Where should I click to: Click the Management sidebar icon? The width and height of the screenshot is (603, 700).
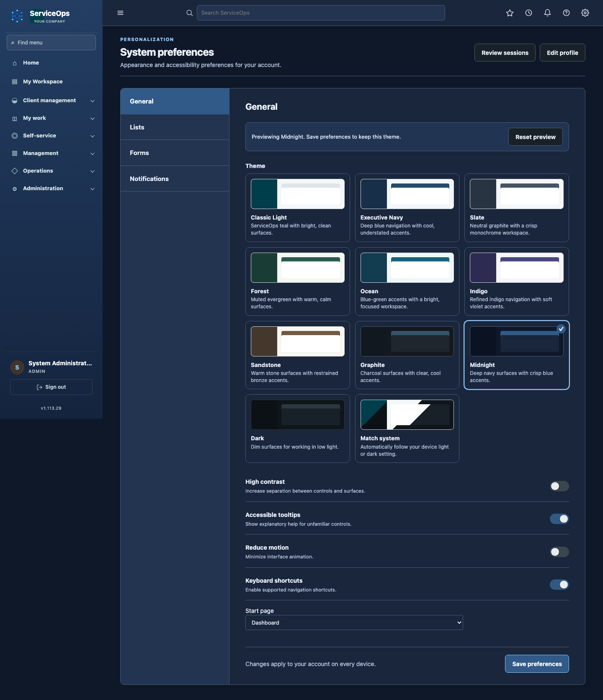(x=15, y=153)
